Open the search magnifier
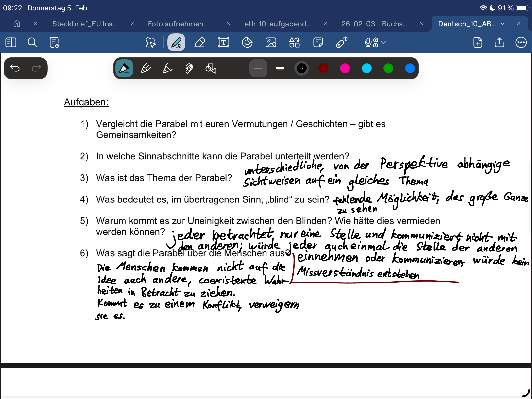532x399 pixels. click(32, 42)
